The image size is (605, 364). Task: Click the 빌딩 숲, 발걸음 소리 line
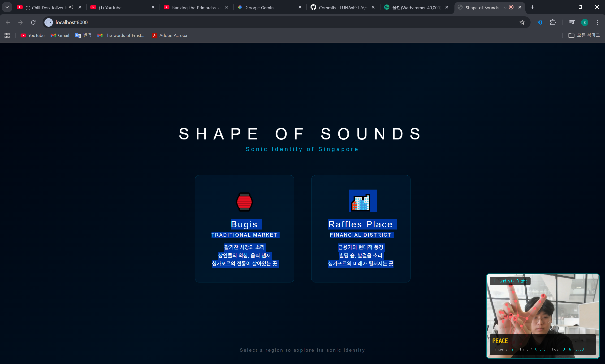click(x=360, y=256)
